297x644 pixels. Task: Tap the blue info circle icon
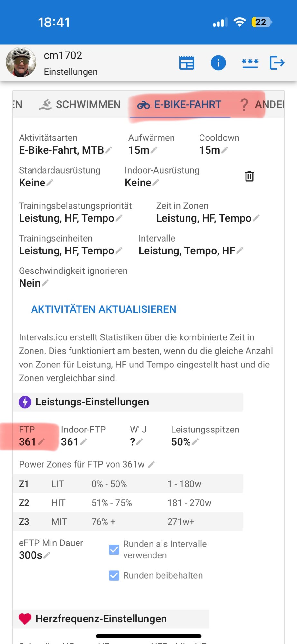218,63
